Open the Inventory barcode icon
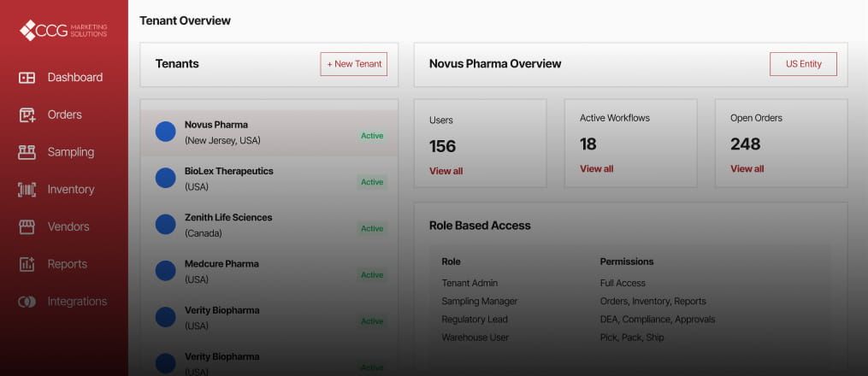The width and height of the screenshot is (868, 376). [x=27, y=190]
